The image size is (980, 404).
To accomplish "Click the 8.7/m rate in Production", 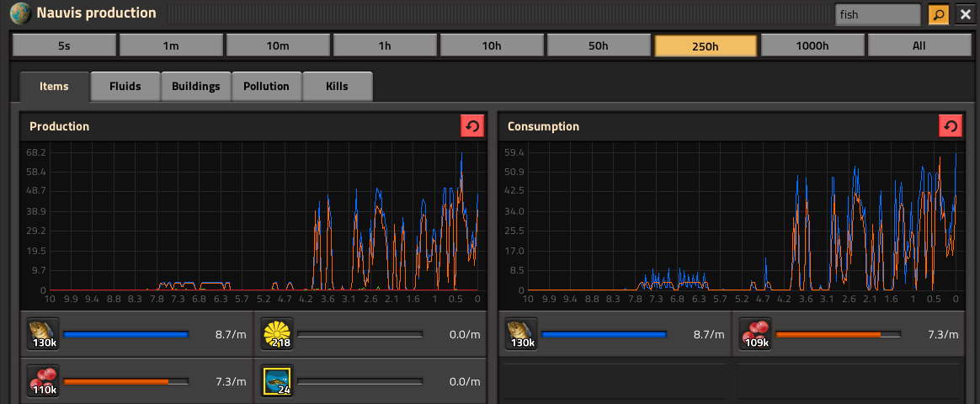I will [x=231, y=335].
